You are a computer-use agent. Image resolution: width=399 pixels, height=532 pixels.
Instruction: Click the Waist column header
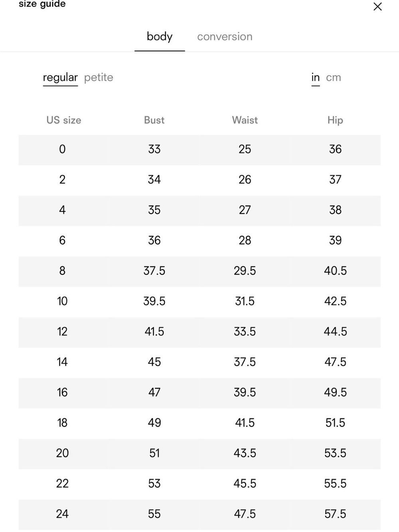click(x=245, y=120)
